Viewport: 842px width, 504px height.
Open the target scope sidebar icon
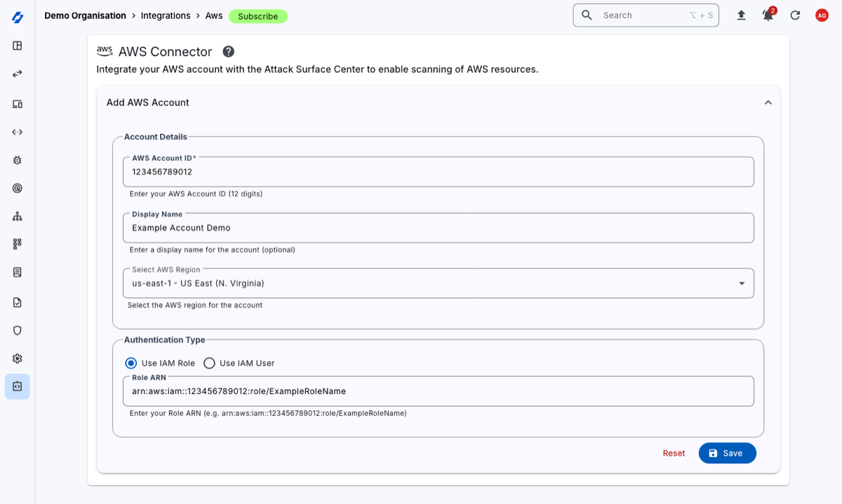(17, 188)
